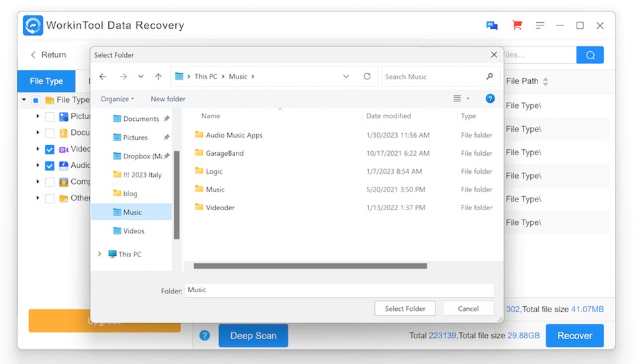
Task: Open the chat support icon in title bar
Action: [492, 26]
